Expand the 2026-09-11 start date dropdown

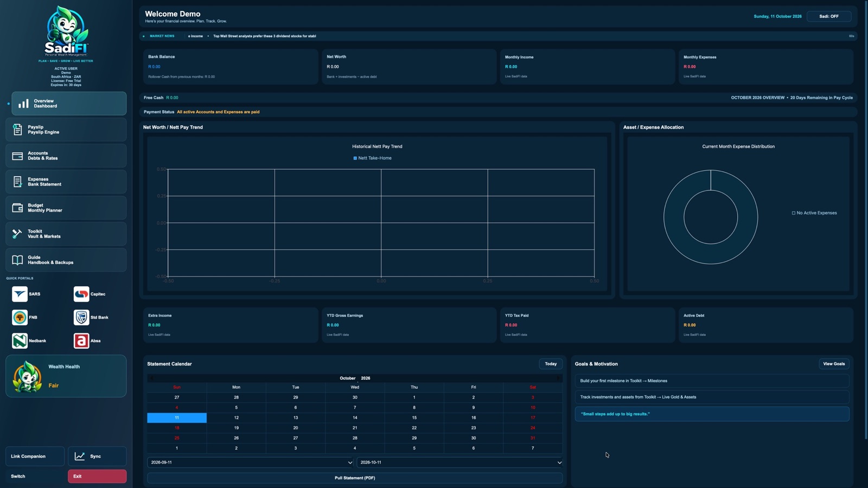250,463
